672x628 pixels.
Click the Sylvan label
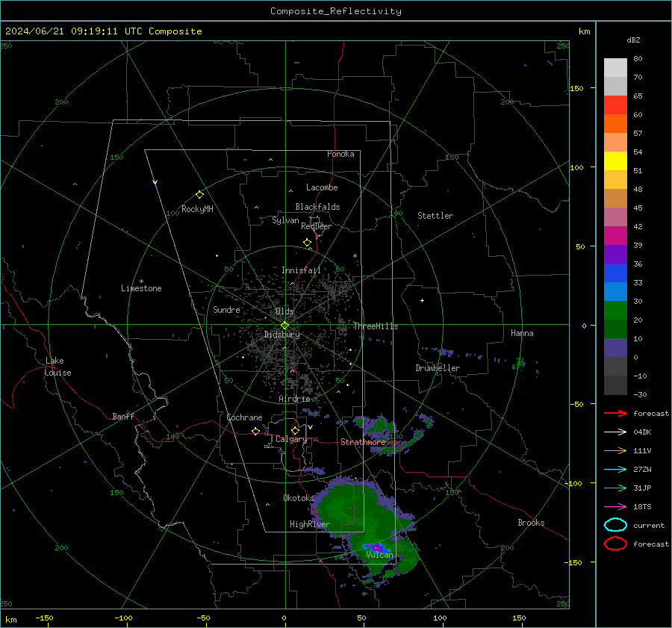pyautogui.click(x=285, y=220)
